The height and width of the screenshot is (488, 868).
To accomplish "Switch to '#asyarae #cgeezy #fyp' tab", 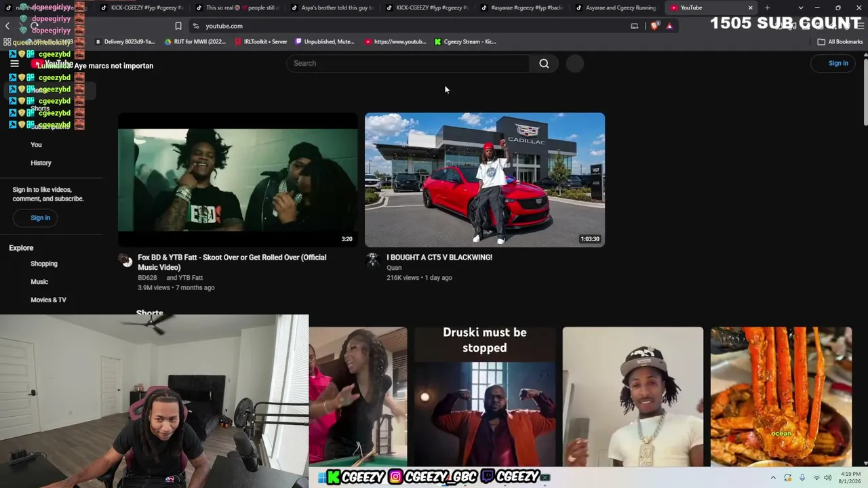I will coord(521,7).
